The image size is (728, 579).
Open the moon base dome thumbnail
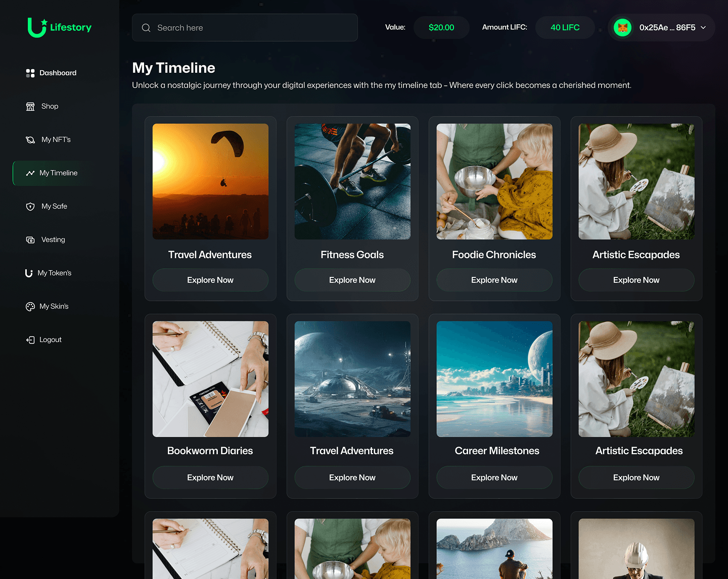pos(352,379)
